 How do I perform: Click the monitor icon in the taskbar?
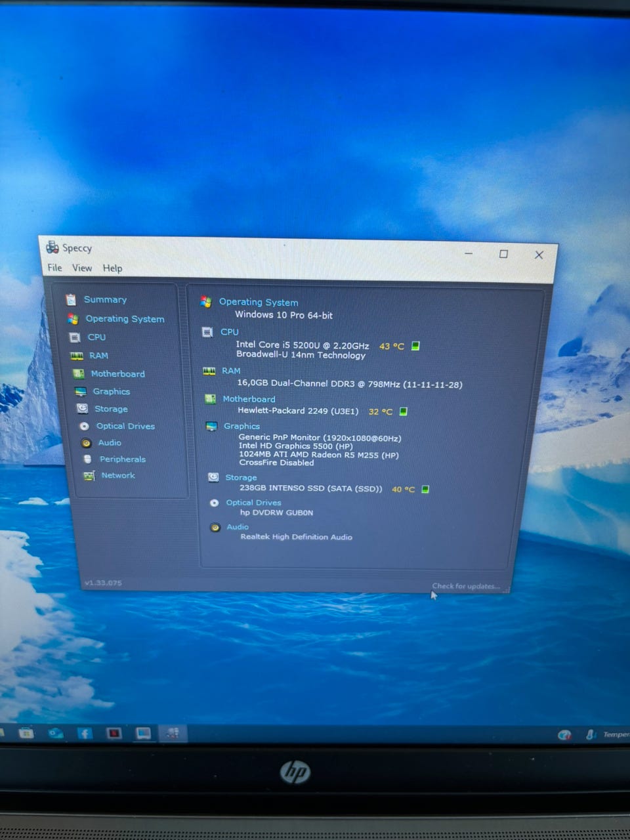[143, 733]
